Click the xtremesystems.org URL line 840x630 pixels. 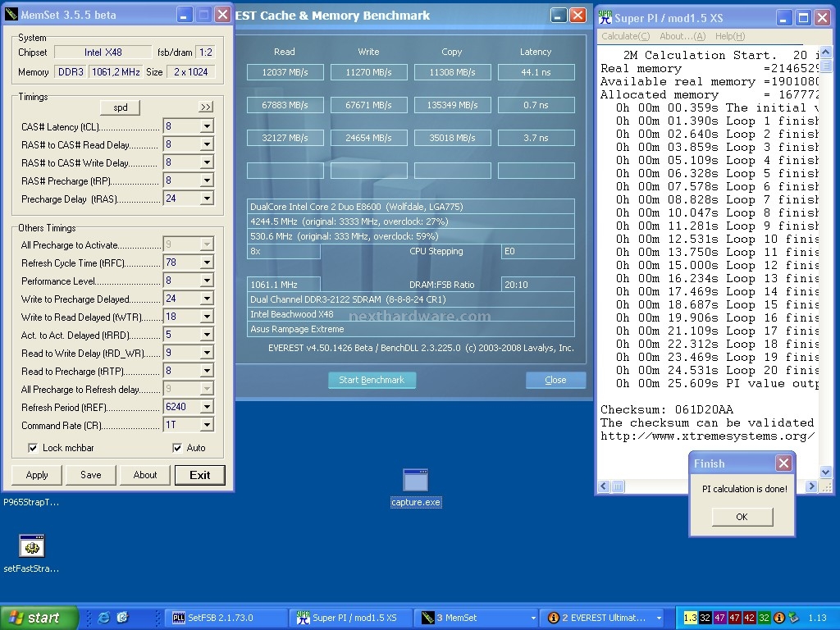click(x=708, y=436)
